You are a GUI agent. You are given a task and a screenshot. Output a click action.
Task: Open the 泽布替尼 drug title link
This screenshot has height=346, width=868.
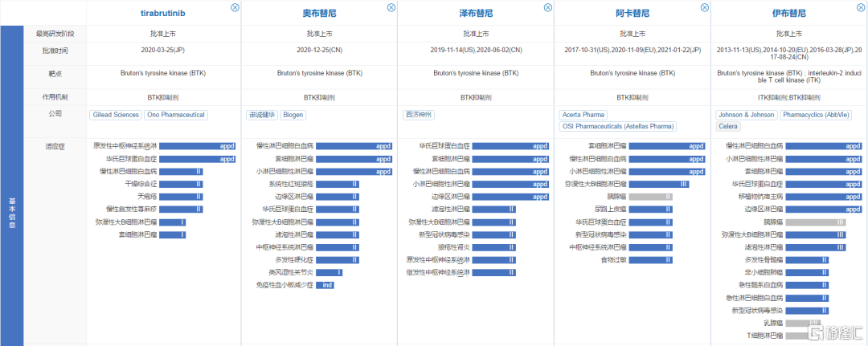[476, 14]
